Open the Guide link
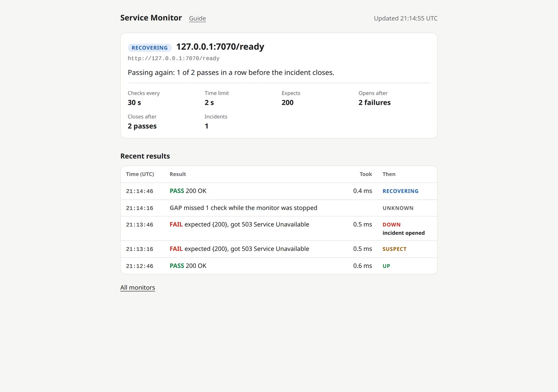 click(x=197, y=18)
